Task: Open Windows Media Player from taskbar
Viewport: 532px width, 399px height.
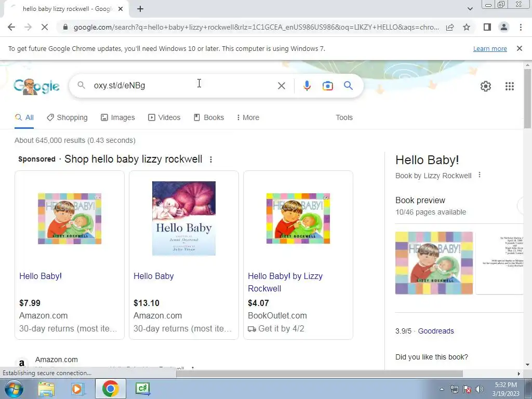Action: [77, 389]
